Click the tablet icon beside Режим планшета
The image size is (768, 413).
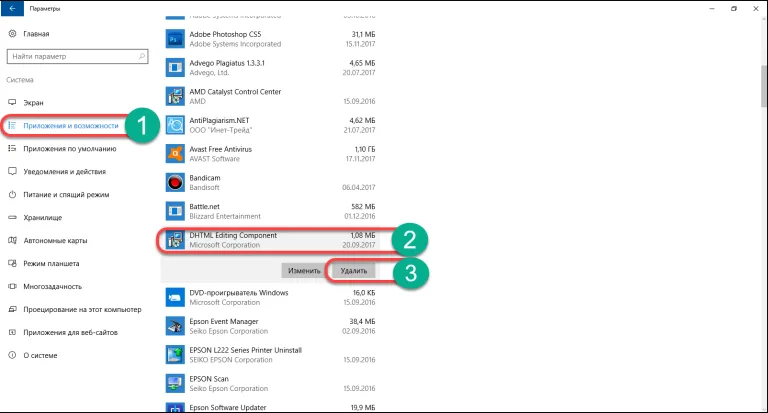12,264
